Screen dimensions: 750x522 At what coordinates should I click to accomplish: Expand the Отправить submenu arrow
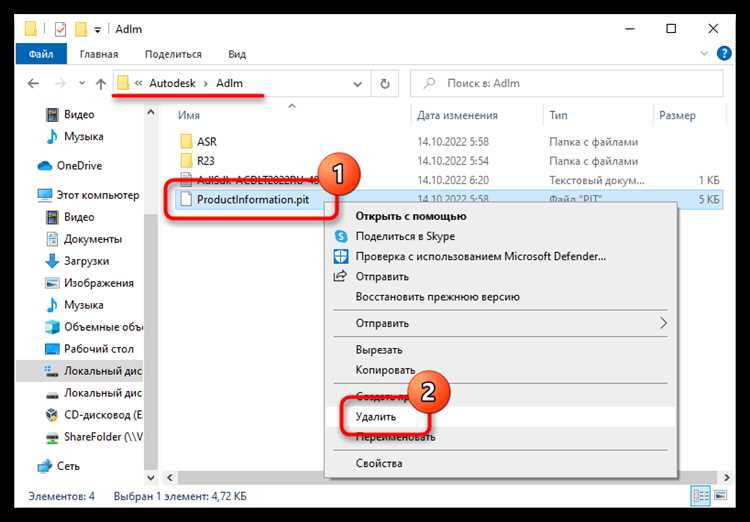[x=663, y=323]
